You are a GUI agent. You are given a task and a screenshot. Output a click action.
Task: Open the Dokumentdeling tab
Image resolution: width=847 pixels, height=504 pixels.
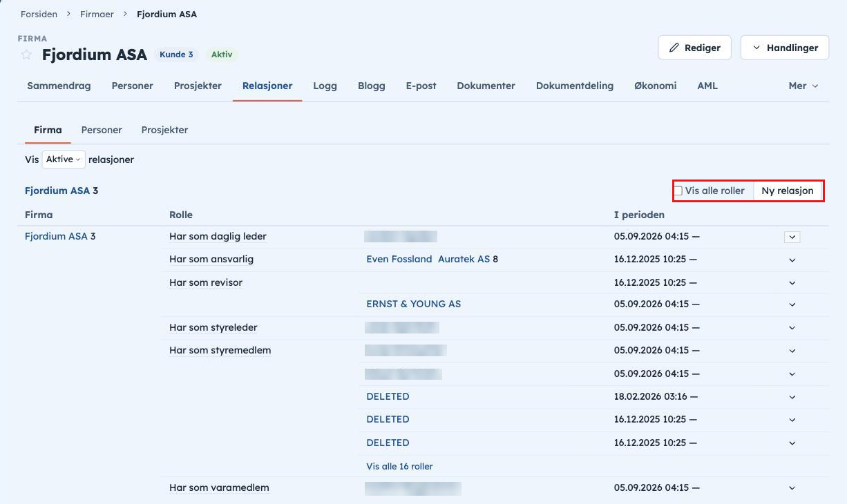coord(575,86)
